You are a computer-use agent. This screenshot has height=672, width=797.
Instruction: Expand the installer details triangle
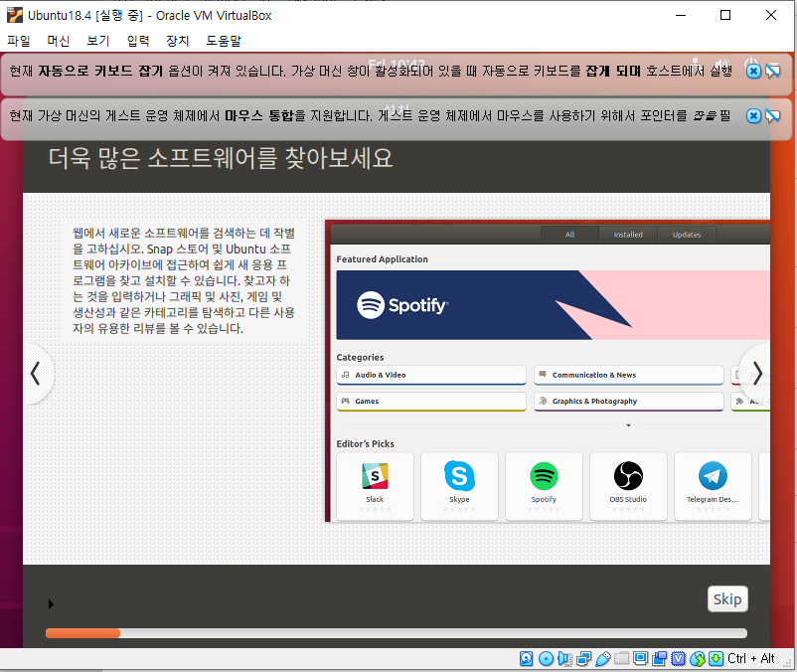[51, 603]
